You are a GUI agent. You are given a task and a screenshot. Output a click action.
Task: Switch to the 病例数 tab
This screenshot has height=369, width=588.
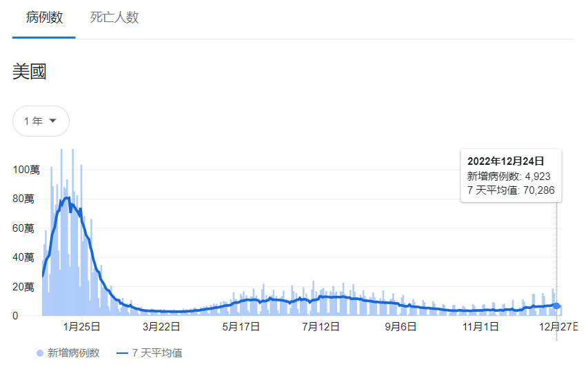tap(44, 18)
